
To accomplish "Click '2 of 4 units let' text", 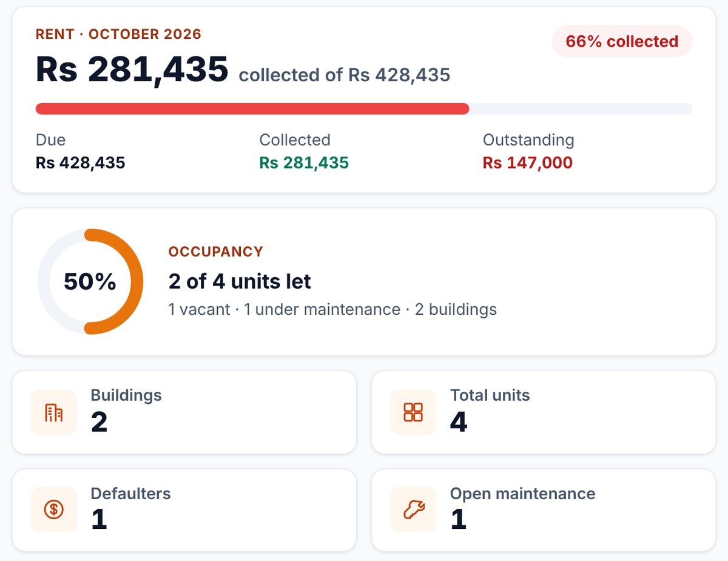I will click(x=240, y=281).
